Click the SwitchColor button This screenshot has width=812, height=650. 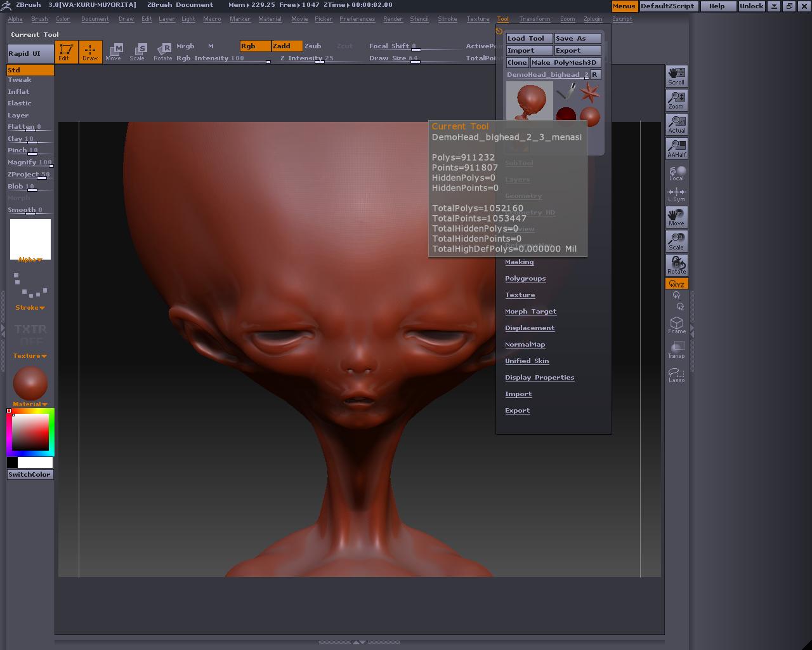tap(30, 475)
